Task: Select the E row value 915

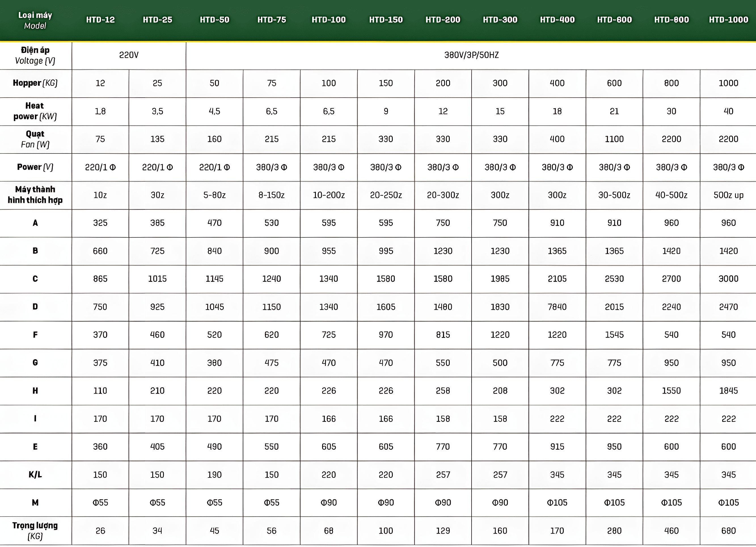Action: click(557, 447)
